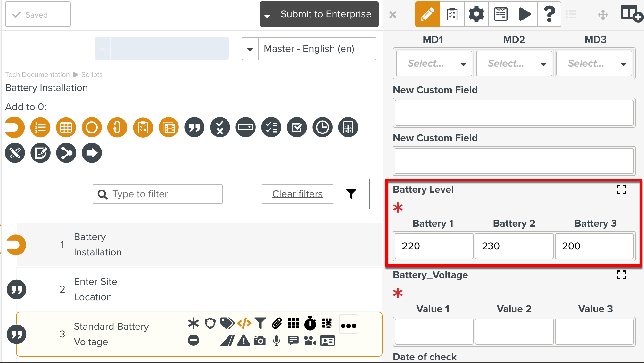
Task: Click the camera icon on Standard Battery Voltage
Action: point(260,341)
